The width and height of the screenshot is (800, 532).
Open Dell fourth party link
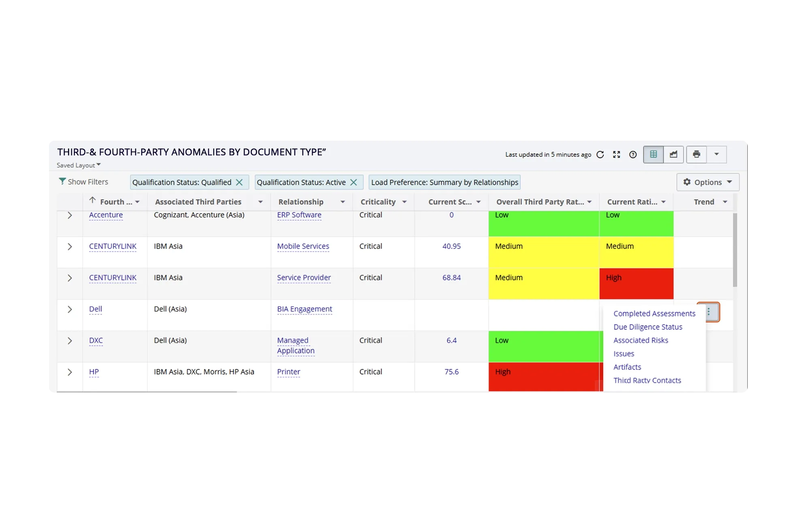point(96,309)
